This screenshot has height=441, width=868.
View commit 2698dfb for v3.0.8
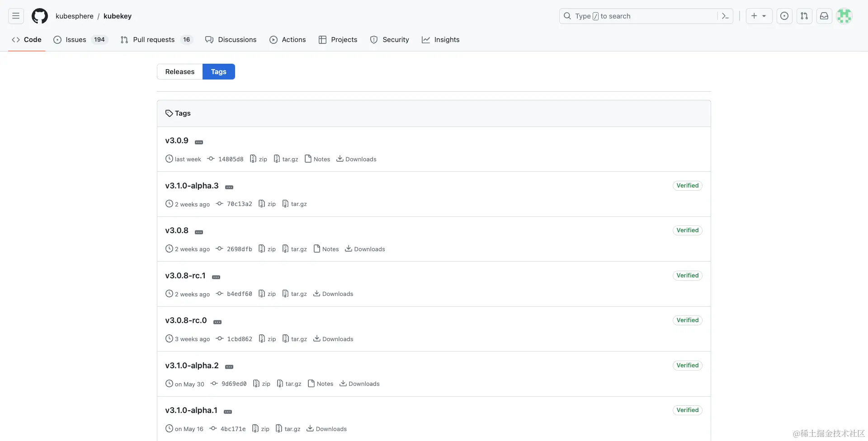[240, 249]
